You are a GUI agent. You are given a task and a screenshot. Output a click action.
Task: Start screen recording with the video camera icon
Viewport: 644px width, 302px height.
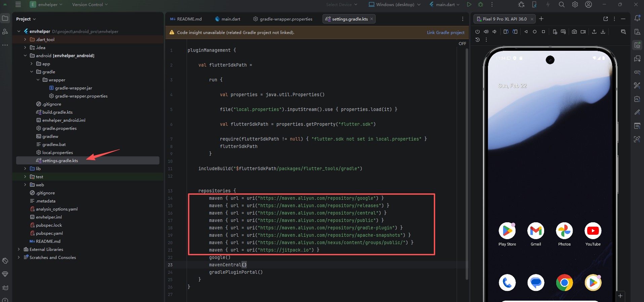point(583,32)
